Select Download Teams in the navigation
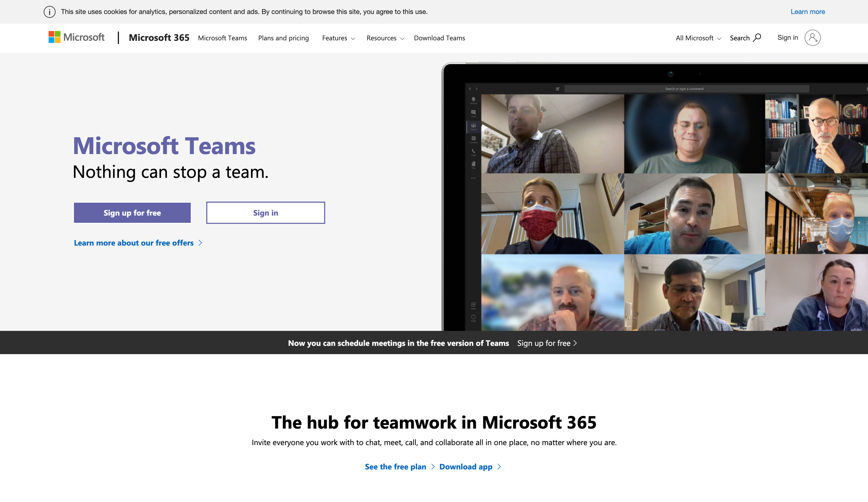Viewport: 868px width, 502px height. coord(439,38)
